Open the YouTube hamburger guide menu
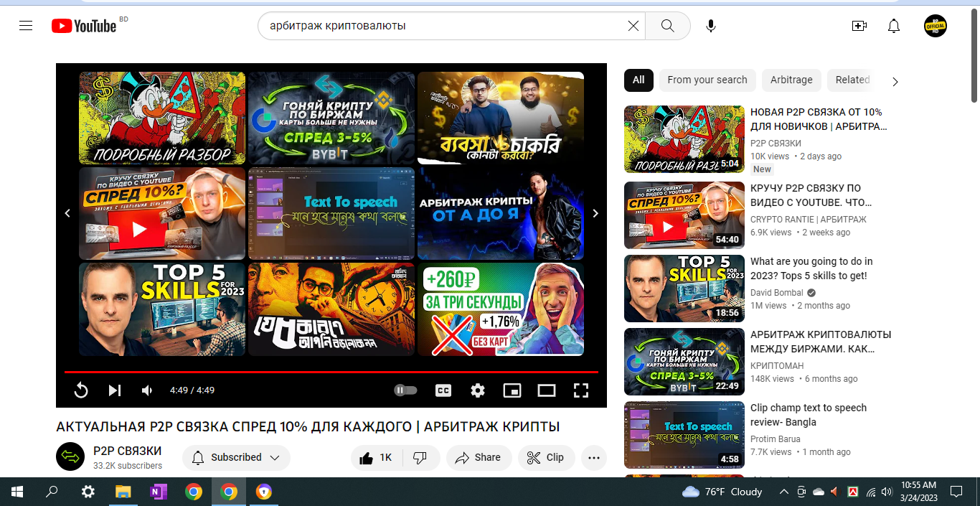This screenshot has height=506, width=980. pos(26,26)
